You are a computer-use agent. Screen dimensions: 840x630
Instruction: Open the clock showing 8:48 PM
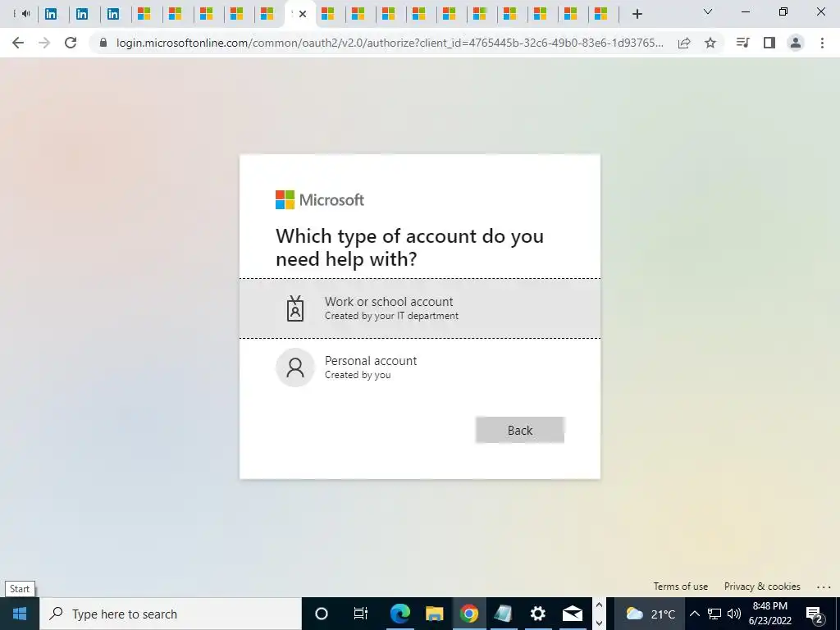pos(769,614)
